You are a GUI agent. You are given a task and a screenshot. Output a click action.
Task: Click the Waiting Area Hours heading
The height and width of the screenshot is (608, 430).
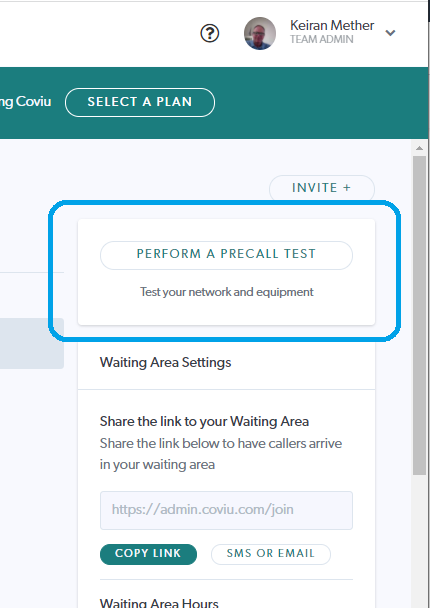click(159, 602)
